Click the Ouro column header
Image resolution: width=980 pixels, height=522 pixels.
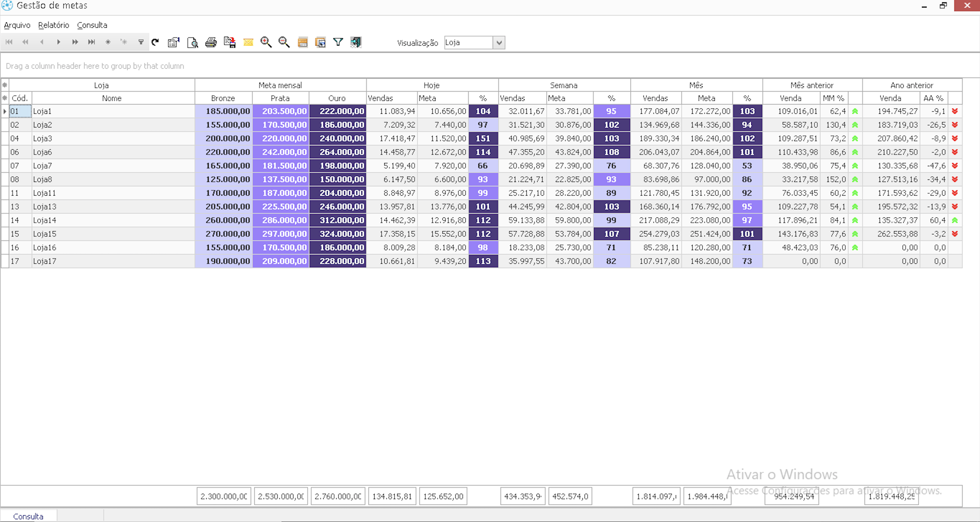pyautogui.click(x=337, y=98)
